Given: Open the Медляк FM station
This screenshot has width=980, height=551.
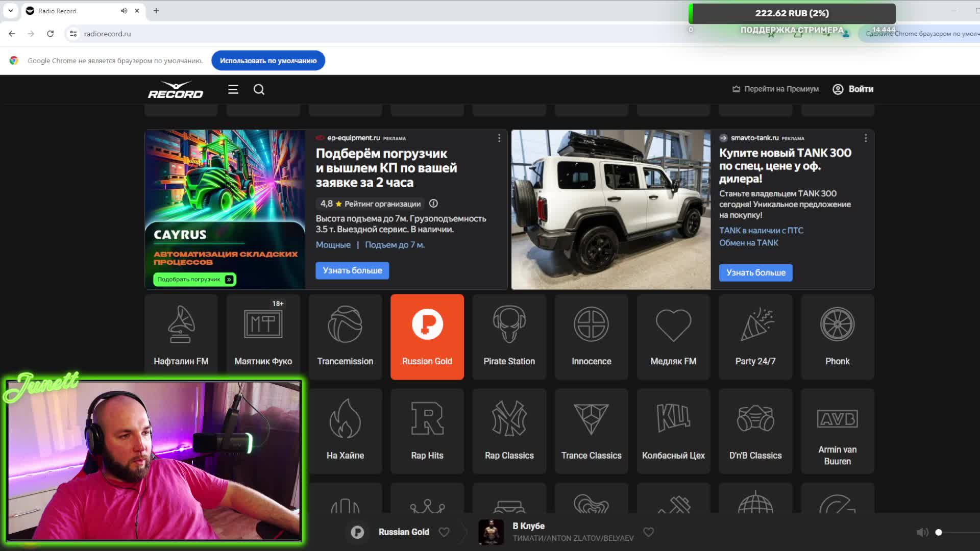Looking at the screenshot, I should click(673, 337).
